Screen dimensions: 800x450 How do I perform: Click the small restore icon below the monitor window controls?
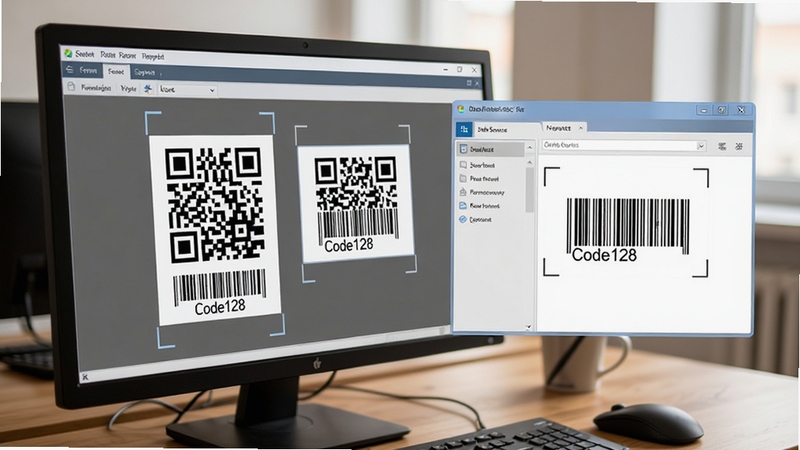tap(469, 83)
